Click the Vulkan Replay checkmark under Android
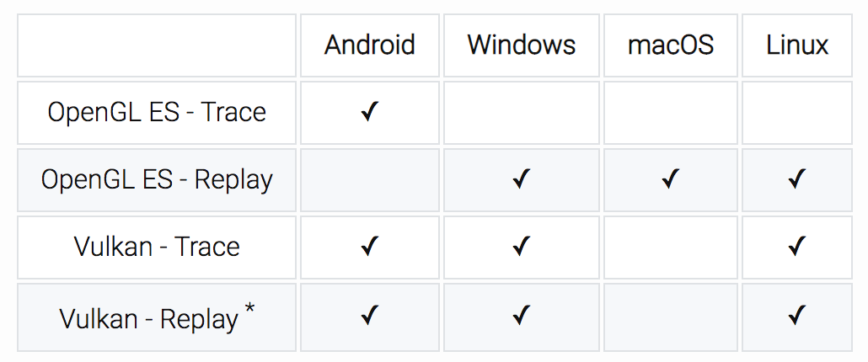This screenshot has width=868, height=362. coord(369,317)
